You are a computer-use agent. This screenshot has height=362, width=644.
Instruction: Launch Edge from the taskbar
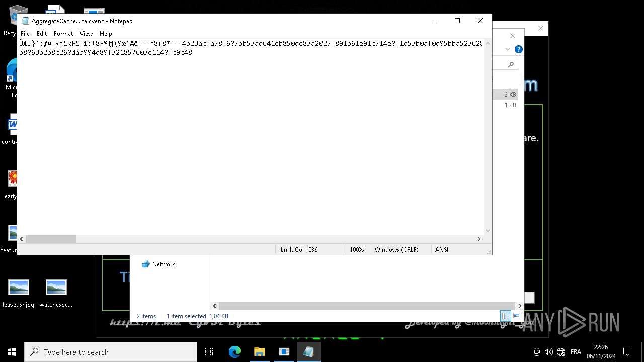[x=235, y=352]
